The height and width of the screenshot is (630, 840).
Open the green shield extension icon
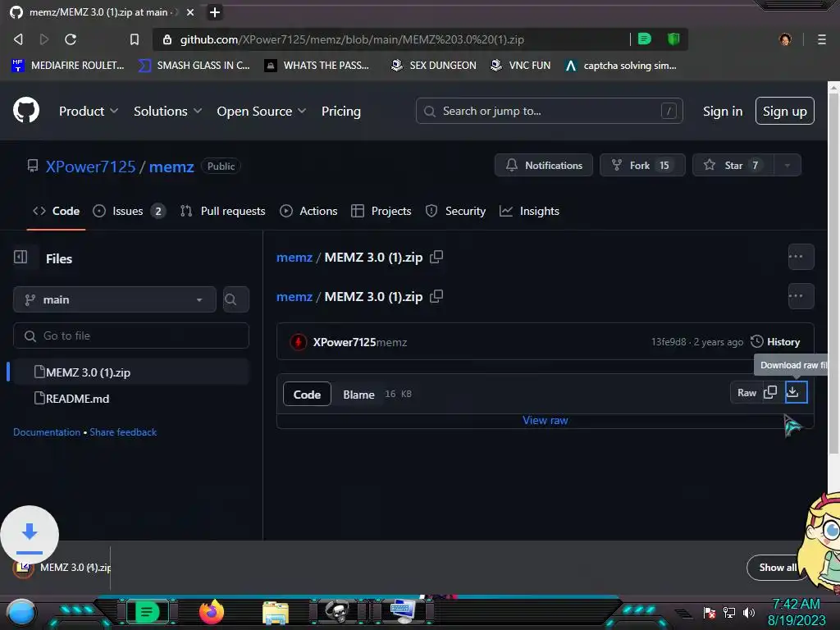click(x=673, y=39)
